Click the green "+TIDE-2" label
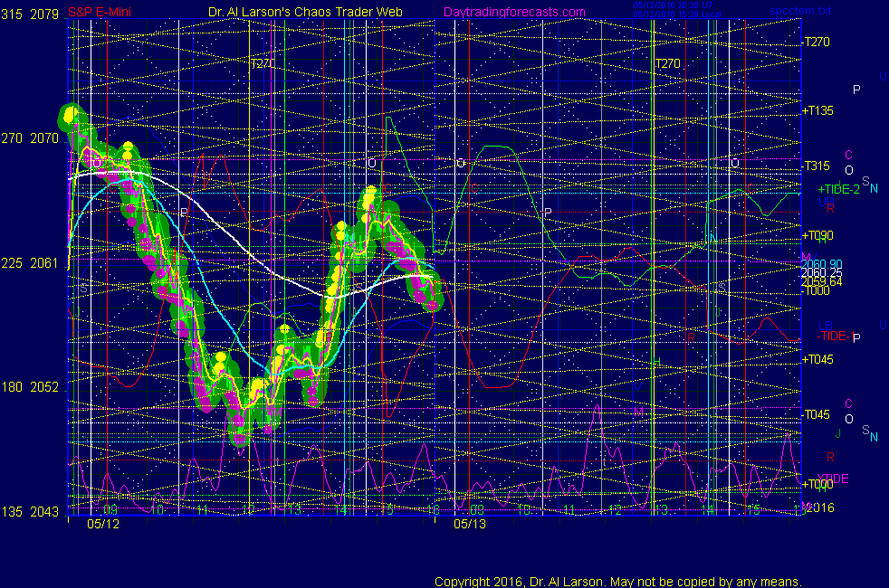 [x=838, y=189]
